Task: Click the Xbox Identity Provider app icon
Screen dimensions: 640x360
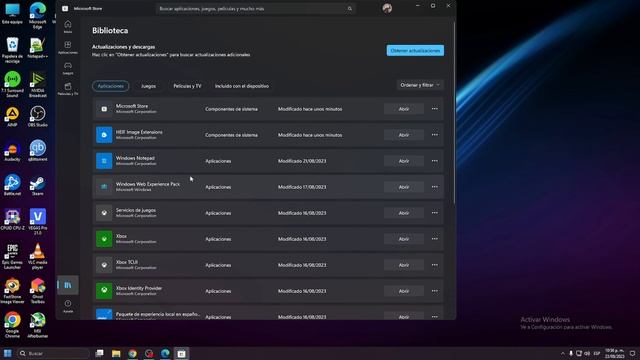Action: click(104, 291)
